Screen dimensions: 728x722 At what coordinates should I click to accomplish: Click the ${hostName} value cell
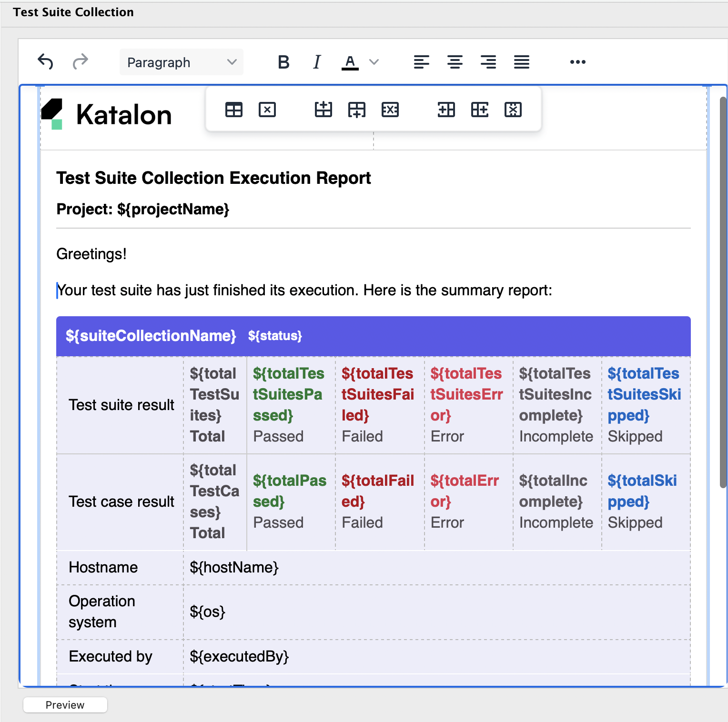coord(437,568)
